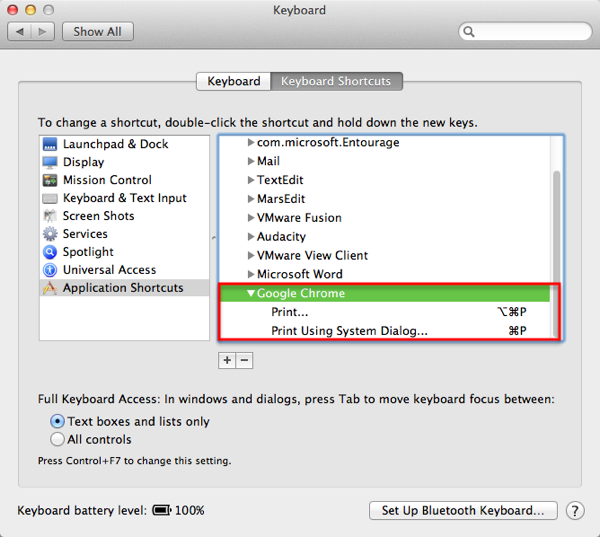Viewport: 600px width, 537px height.
Task: Click the Services gear icon
Action: (x=50, y=234)
